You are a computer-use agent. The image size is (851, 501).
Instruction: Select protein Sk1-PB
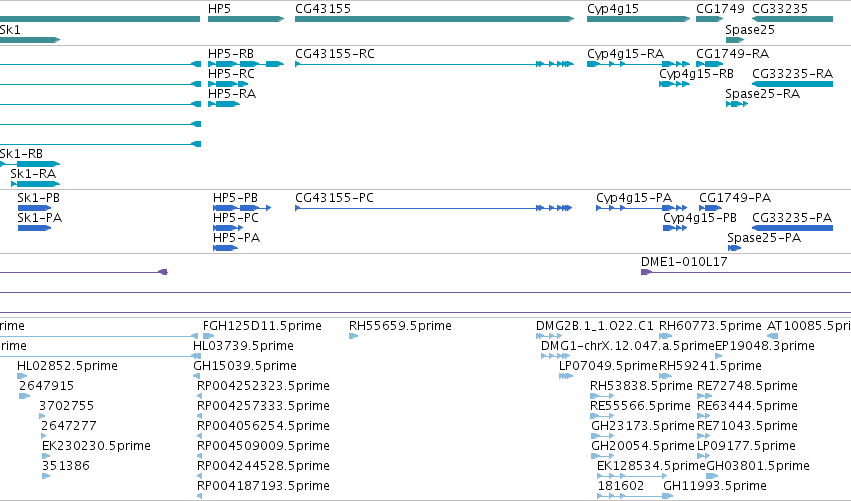click(x=35, y=208)
